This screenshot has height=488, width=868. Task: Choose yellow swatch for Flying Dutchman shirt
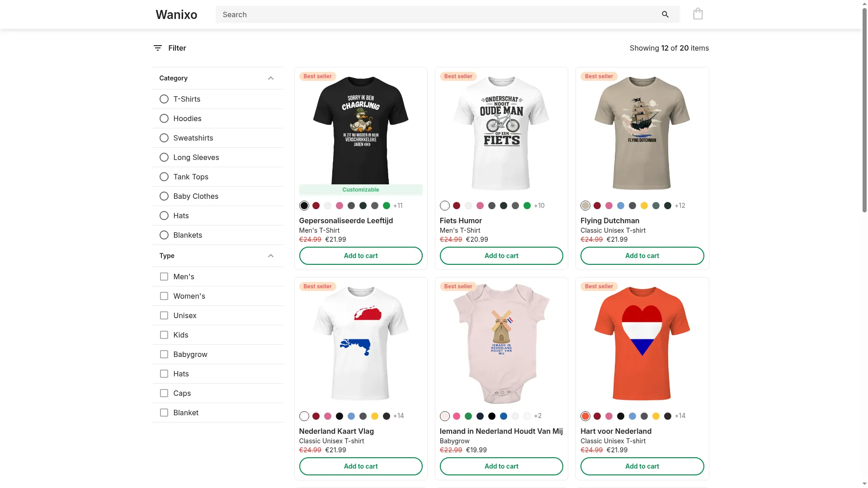644,206
